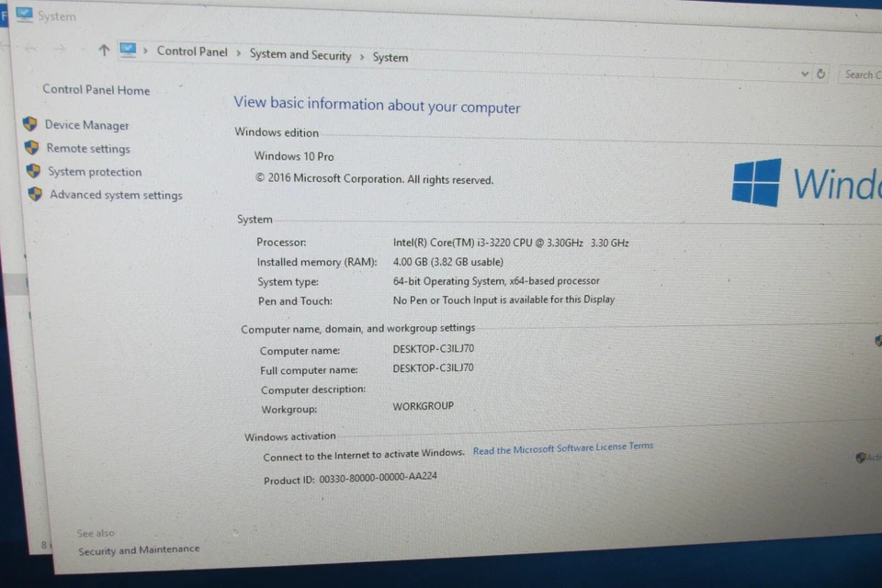Screen dimensions: 882x588
Task: Open the Microsoft Software License Terms link
Action: pos(563,446)
